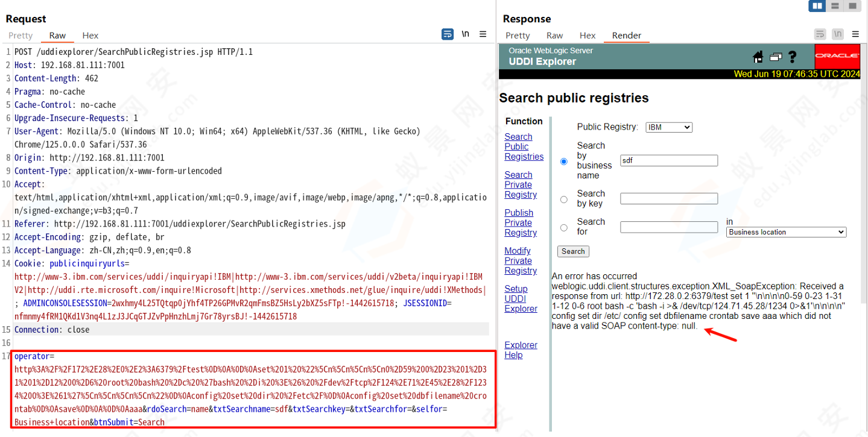The height and width of the screenshot is (437, 868).
Task: Open the Request panel hamburger menu
Action: coord(483,34)
